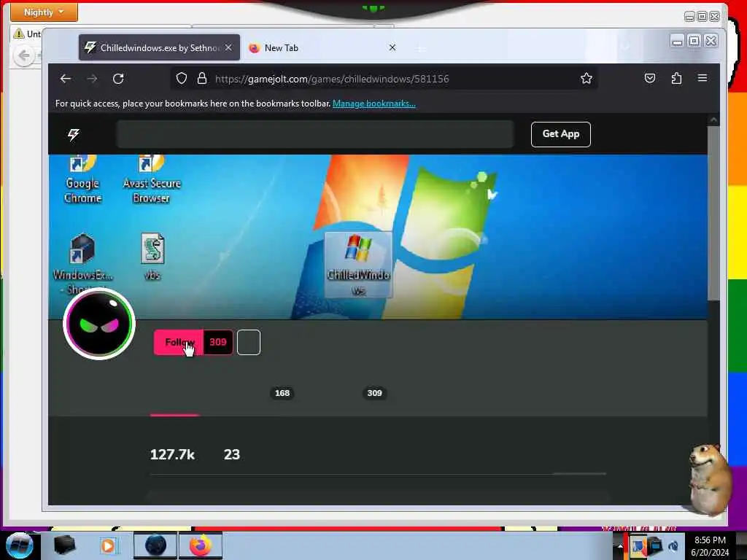Open the Action Center flag tray icon
This screenshot has height=560, width=747.
click(x=638, y=545)
